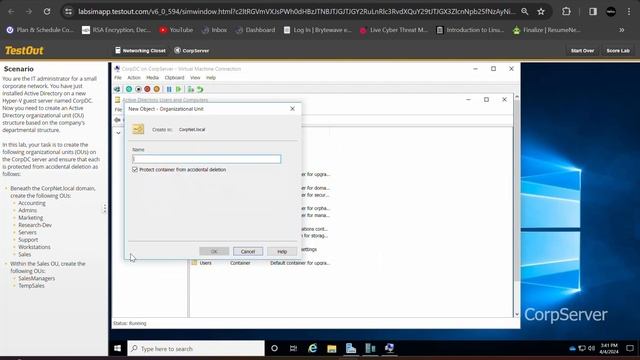
Task: Show more bookmarks chevron
Action: (x=622, y=30)
